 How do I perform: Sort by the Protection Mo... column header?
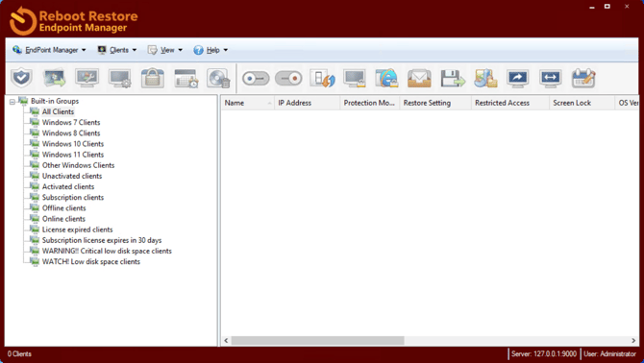point(370,103)
